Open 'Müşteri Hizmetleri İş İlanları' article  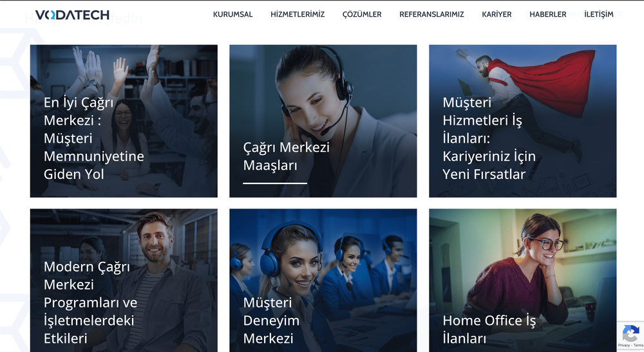(489, 138)
